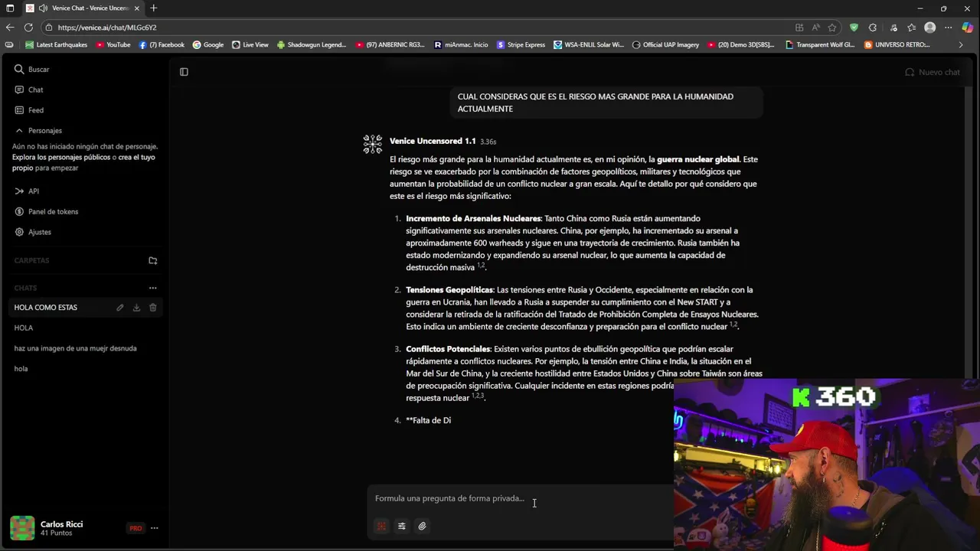The width and height of the screenshot is (980, 551).
Task: Open the Shadowgun Legends bookmark
Action: click(x=312, y=45)
